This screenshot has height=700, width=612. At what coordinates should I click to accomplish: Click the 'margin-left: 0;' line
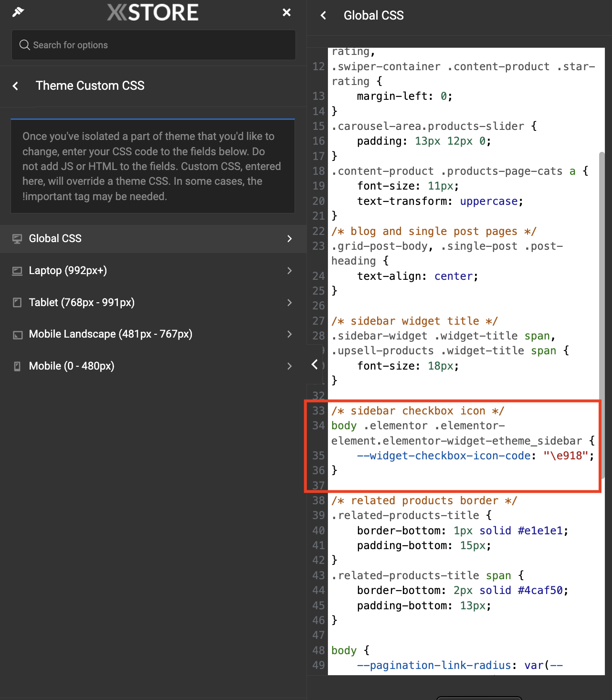[405, 96]
